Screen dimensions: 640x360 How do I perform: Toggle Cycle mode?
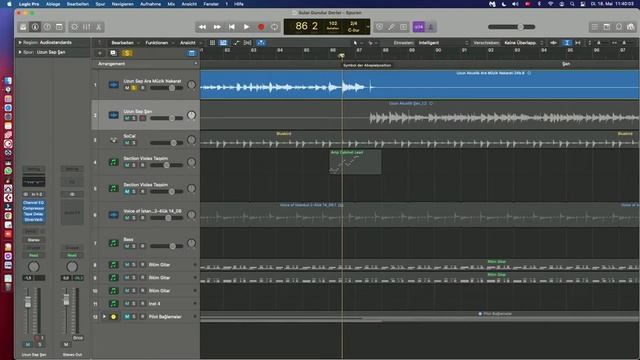[275, 27]
